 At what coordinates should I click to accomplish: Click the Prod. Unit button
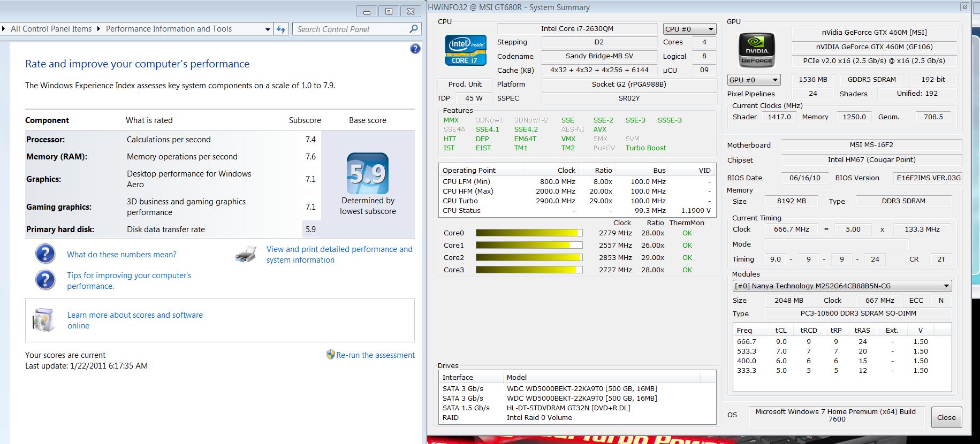pos(465,84)
